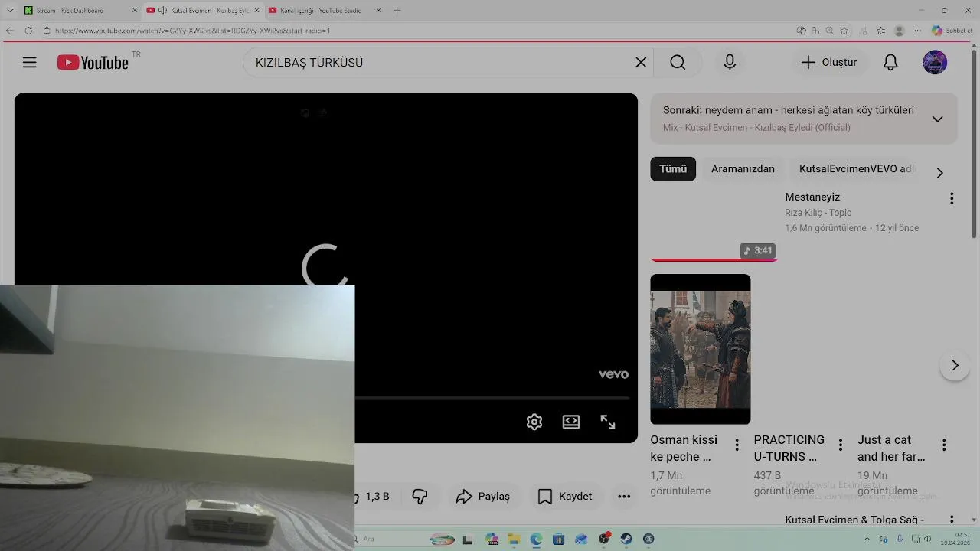Show more filter chips with arrow
980x551 pixels.
tap(939, 173)
